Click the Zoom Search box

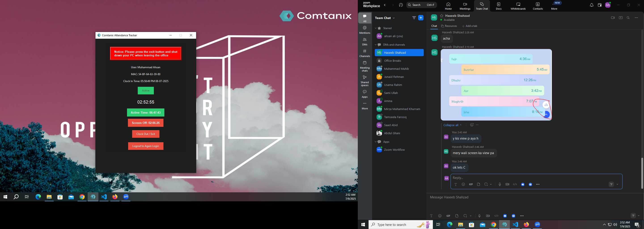click(x=422, y=5)
